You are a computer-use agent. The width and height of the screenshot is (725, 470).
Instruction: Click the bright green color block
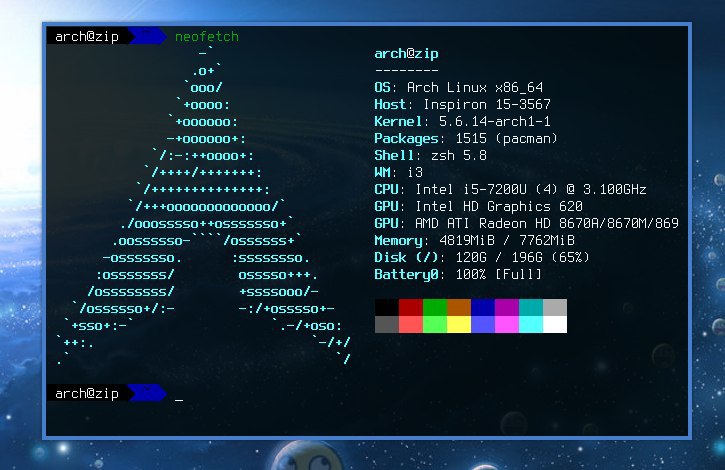435,324
